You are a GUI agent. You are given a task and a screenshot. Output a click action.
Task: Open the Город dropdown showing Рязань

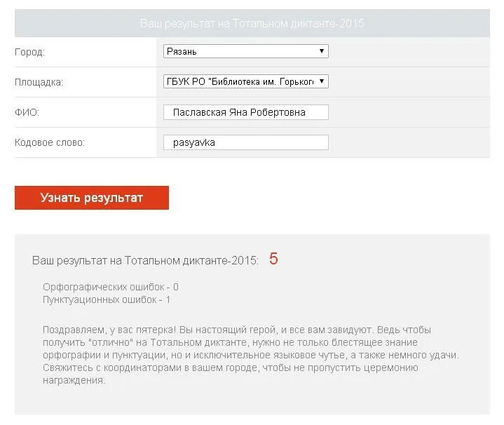[x=245, y=51]
